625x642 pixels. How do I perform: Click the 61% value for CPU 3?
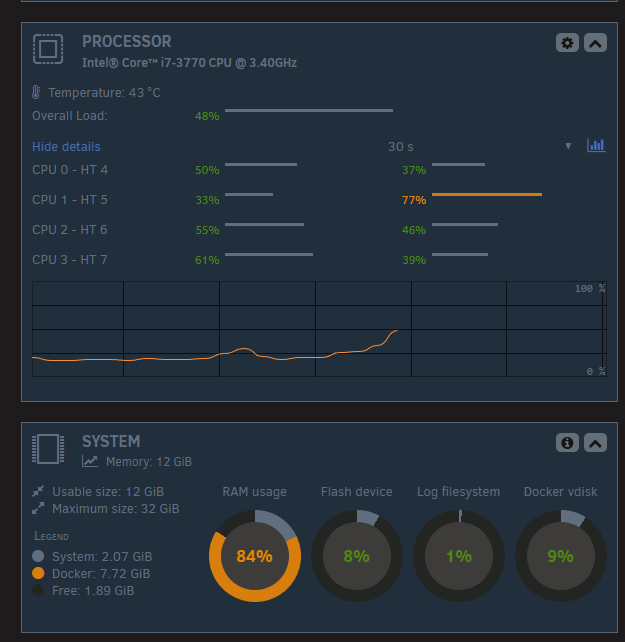click(207, 260)
